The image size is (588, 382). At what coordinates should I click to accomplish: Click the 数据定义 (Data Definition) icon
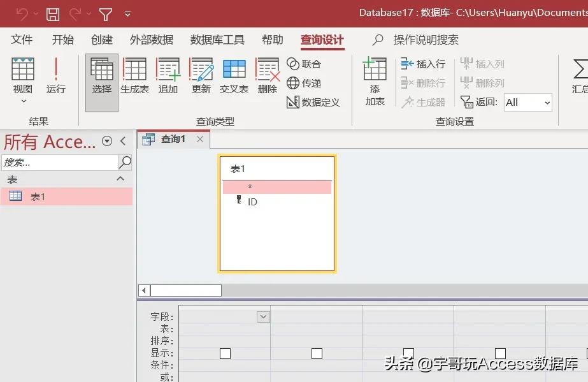[315, 101]
